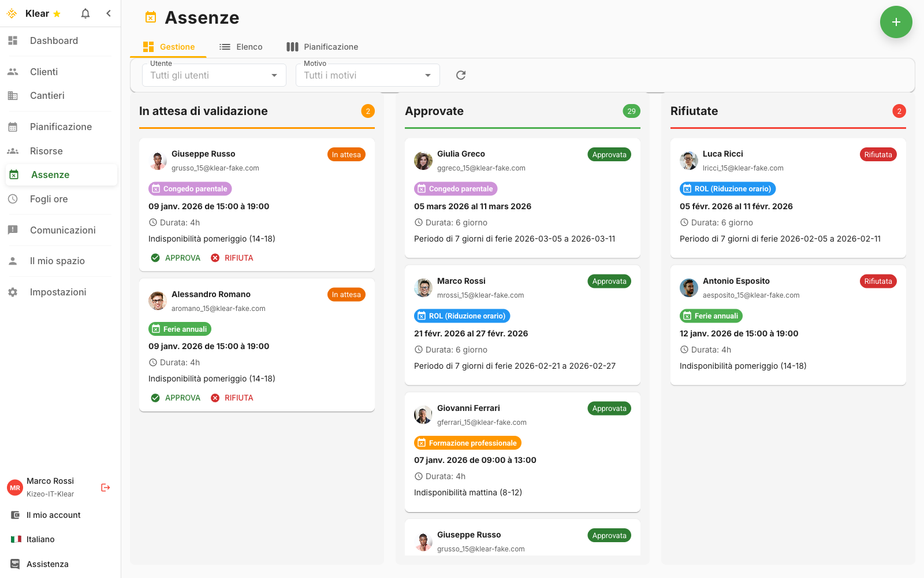Open Impostazioni with the gear icon
This screenshot has height=578, width=924.
click(x=13, y=292)
